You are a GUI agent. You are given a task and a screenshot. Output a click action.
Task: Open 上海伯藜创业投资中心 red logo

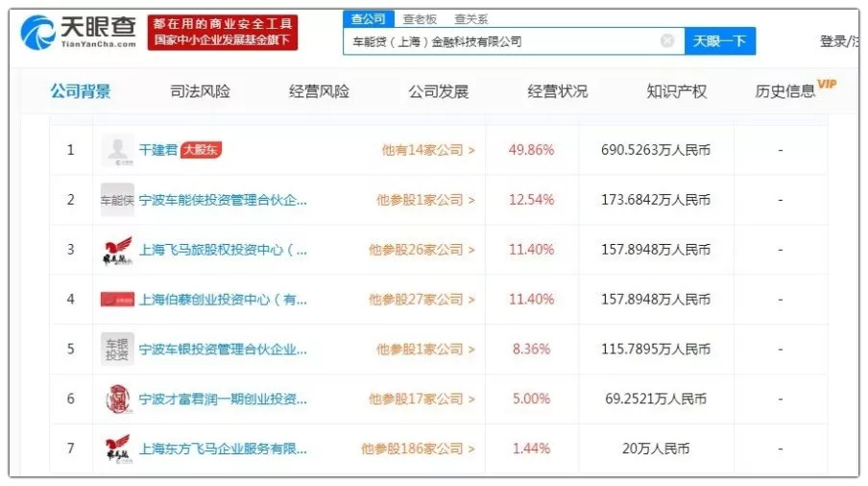point(117,300)
